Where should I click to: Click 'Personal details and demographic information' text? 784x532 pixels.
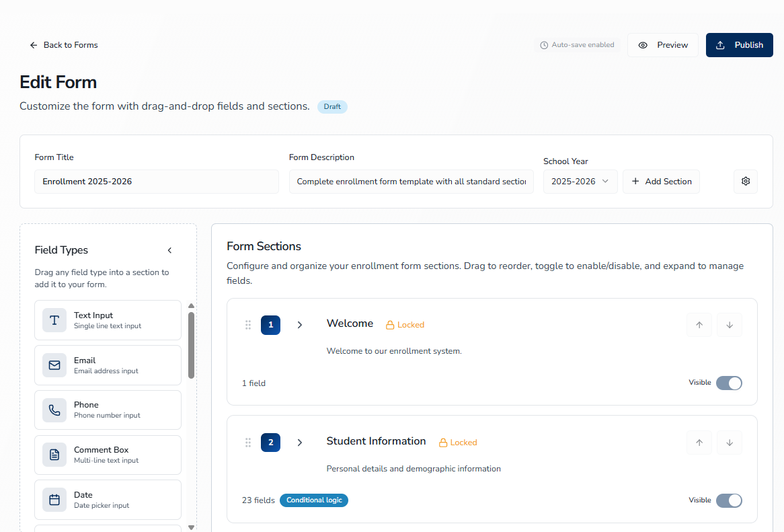tap(414, 469)
